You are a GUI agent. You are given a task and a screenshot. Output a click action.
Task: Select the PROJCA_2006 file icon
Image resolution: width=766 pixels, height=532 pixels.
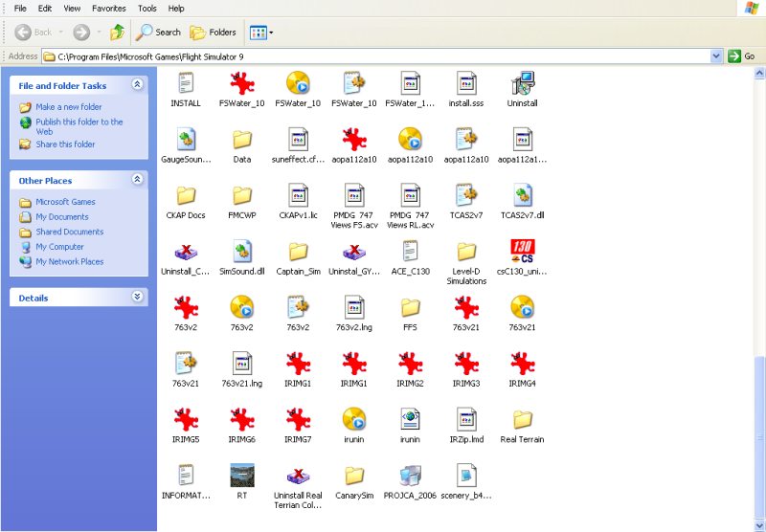coord(410,476)
